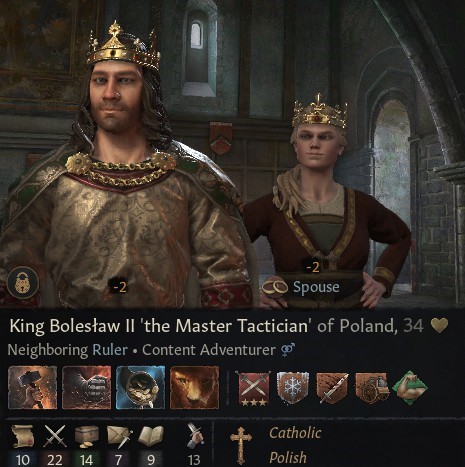
Task: Click the Spouse rings icon
Action: point(275,287)
